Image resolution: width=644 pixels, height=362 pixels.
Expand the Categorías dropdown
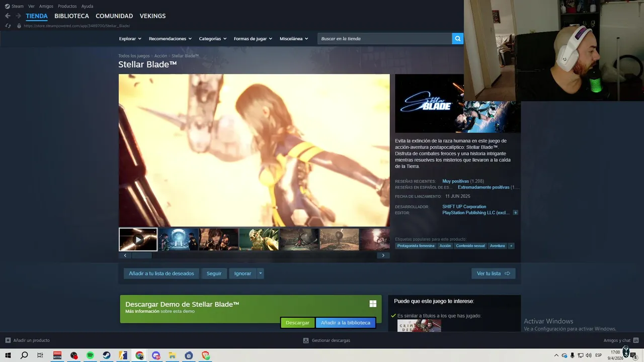pos(212,39)
